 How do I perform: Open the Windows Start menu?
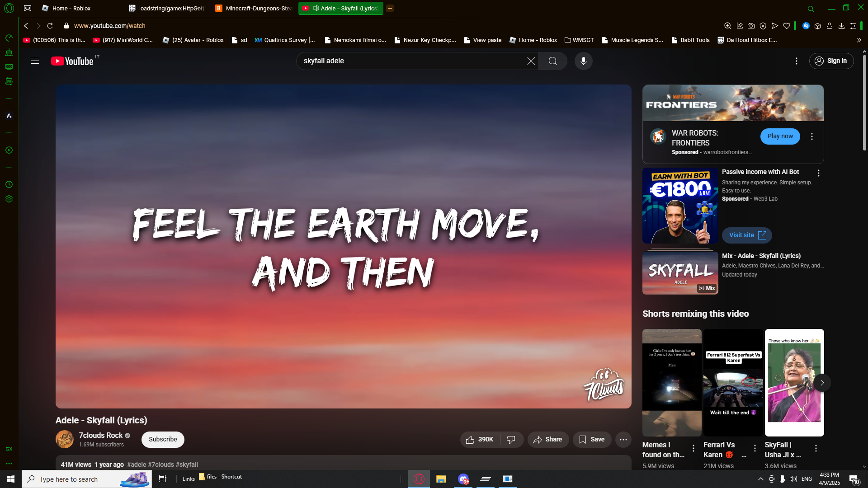coord(11,479)
